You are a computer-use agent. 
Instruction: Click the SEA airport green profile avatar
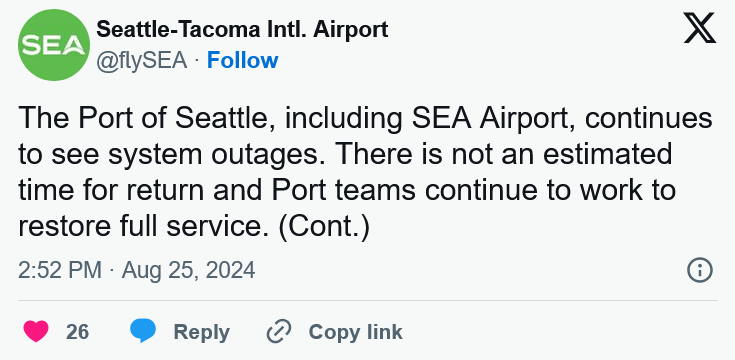[54, 45]
